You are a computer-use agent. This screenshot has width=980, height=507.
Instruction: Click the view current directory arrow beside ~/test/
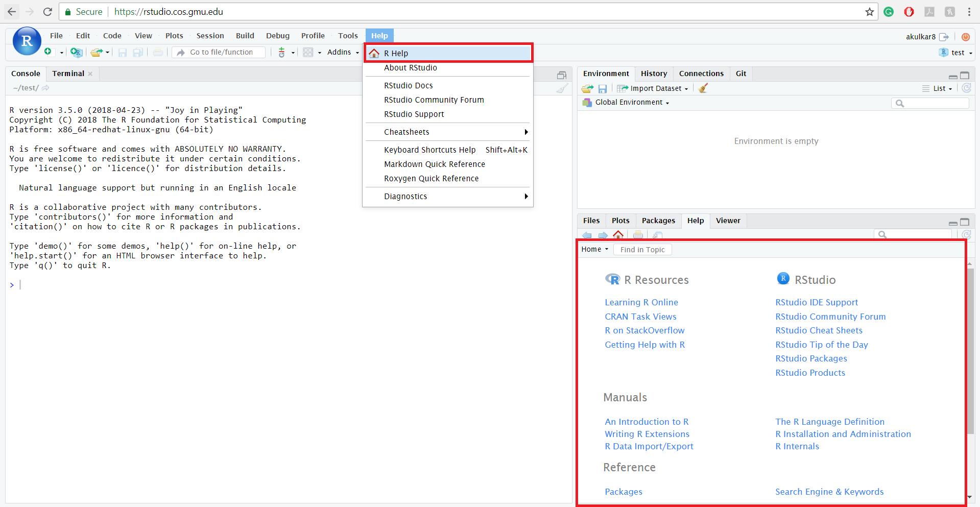pyautogui.click(x=45, y=88)
